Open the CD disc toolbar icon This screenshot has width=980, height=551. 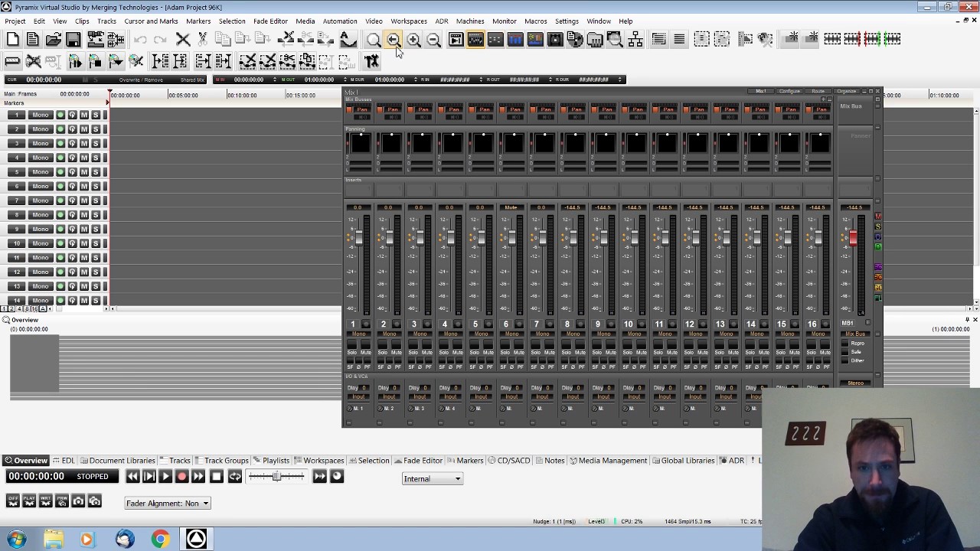pos(575,40)
